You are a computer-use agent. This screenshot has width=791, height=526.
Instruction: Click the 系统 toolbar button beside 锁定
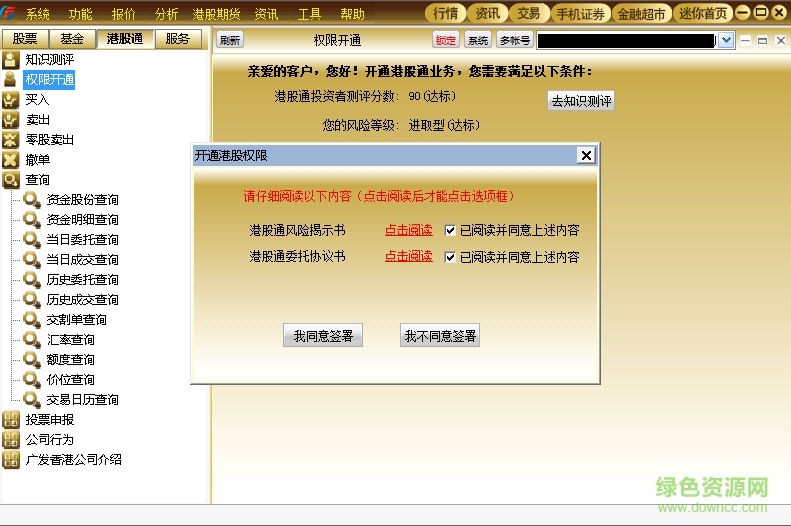point(478,40)
